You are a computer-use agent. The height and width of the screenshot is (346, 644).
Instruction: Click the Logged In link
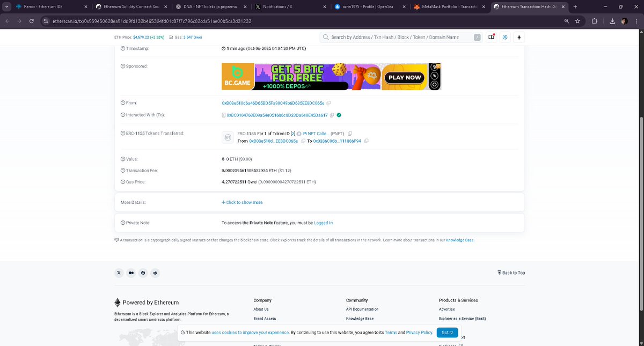(323, 223)
